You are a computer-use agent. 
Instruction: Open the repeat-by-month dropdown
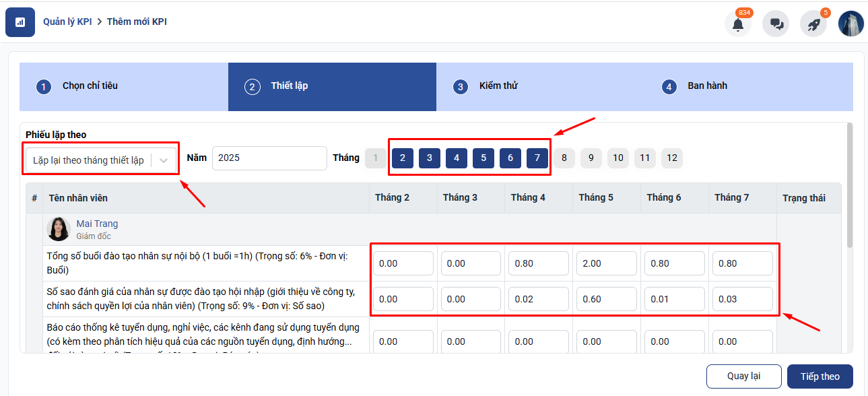pyautogui.click(x=89, y=160)
